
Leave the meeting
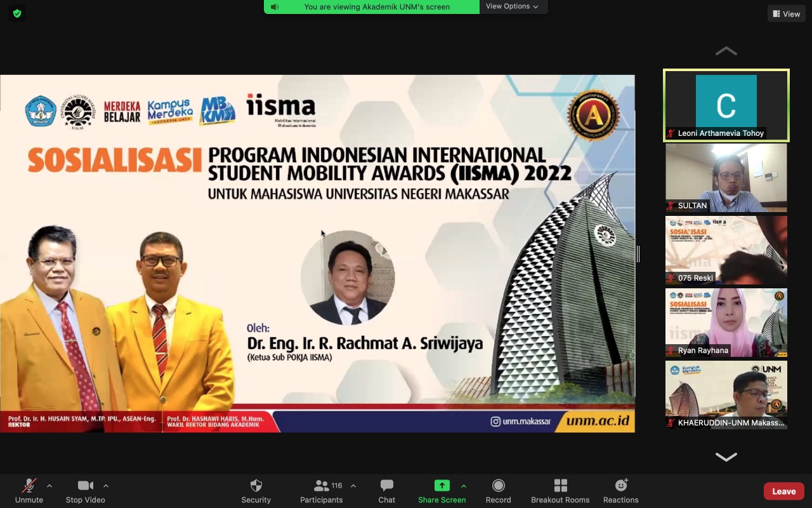click(783, 491)
